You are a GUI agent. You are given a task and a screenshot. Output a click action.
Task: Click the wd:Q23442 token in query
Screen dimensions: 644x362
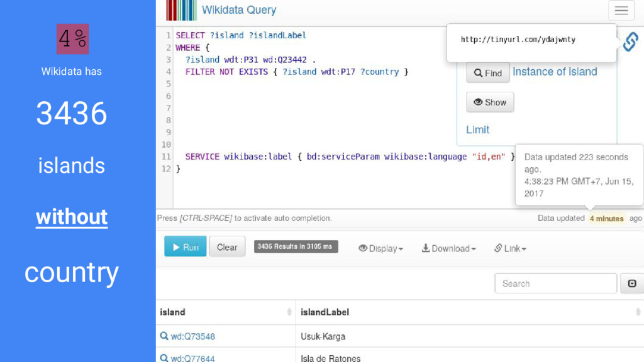click(285, 60)
